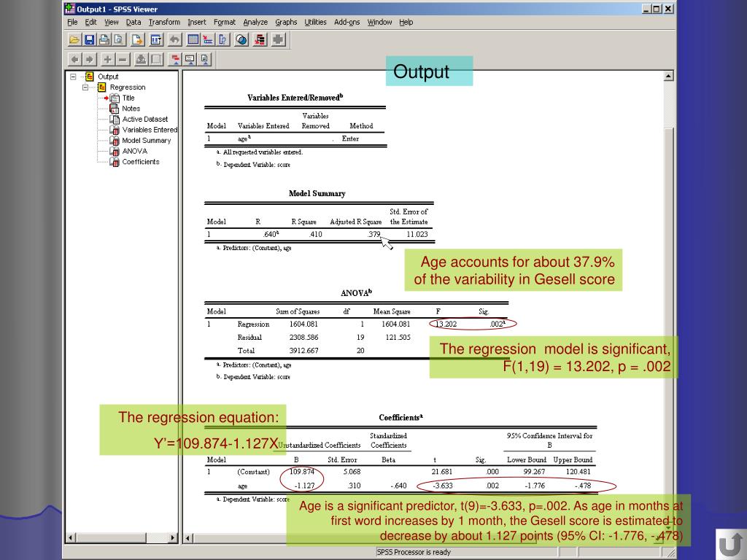This screenshot has height=560, width=747.
Task: Click the Export output icon
Action: tap(137, 39)
